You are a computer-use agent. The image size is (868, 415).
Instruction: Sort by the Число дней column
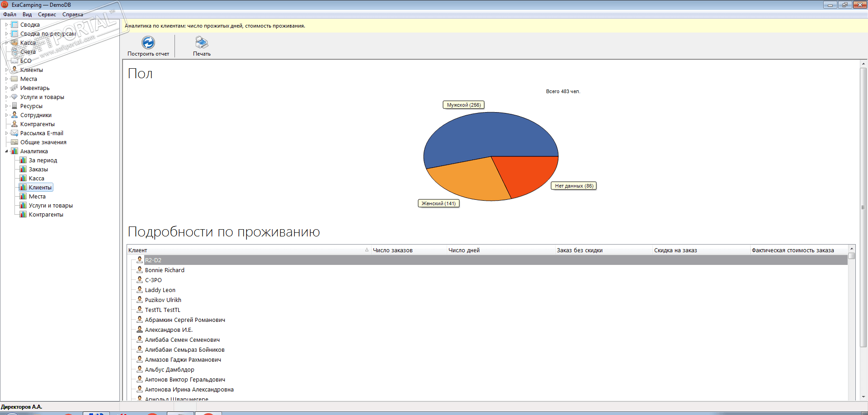[501, 250]
